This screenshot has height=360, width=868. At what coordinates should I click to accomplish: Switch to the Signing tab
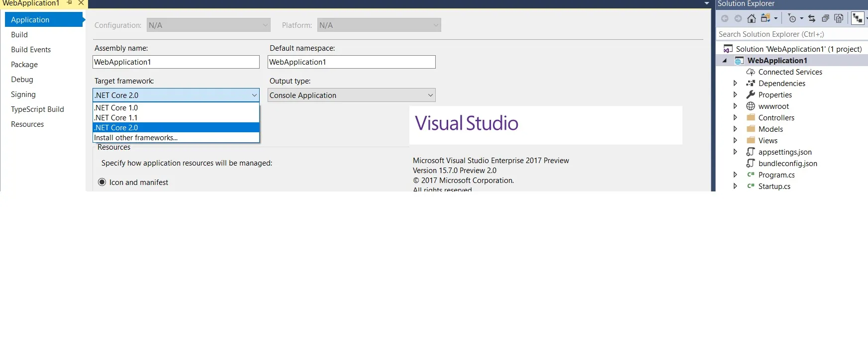(23, 94)
